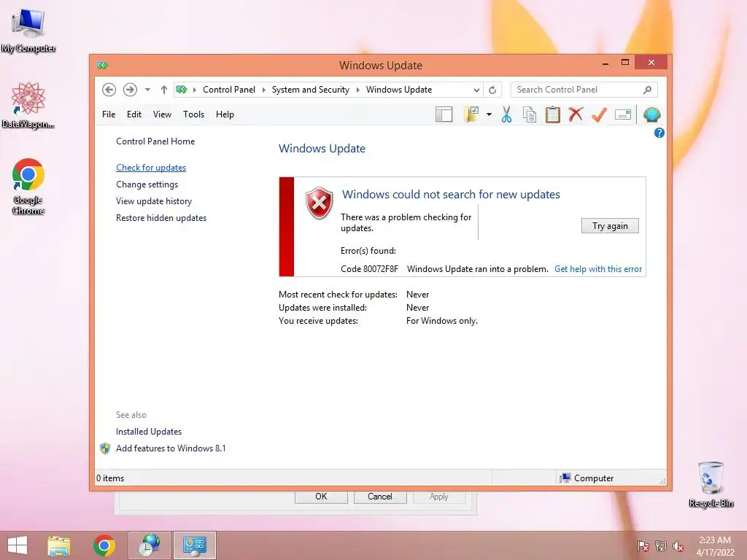The image size is (747, 560).
Task: Open Change settings
Action: coord(147,184)
